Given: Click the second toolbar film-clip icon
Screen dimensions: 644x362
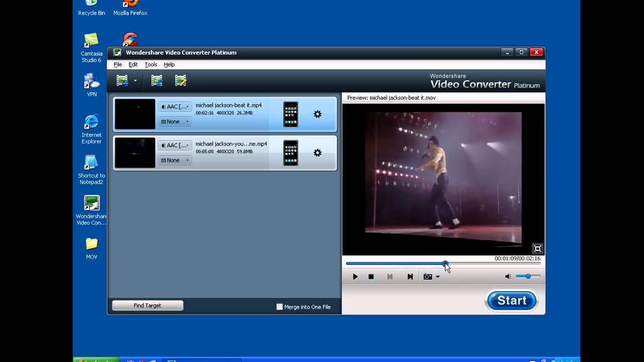Looking at the screenshot, I should pyautogui.click(x=157, y=80).
